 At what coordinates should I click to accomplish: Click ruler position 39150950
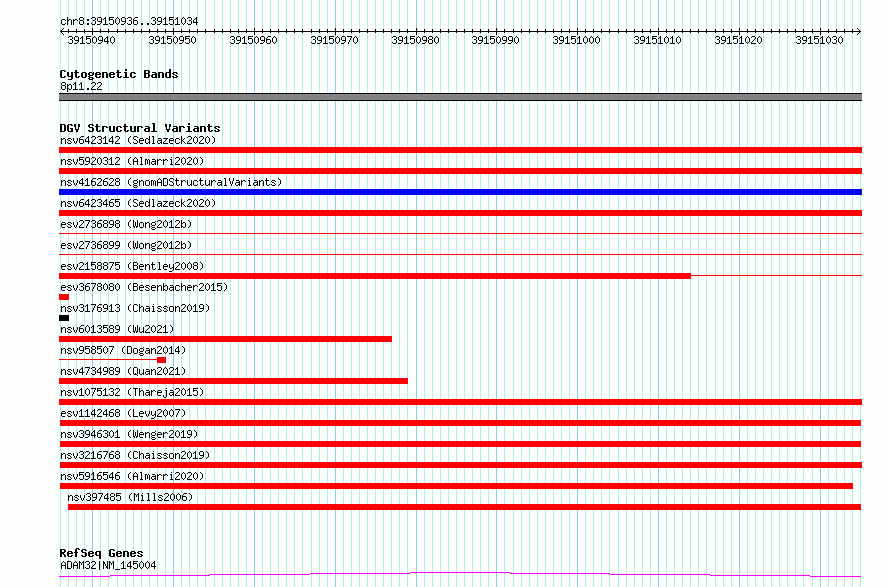(x=172, y=40)
